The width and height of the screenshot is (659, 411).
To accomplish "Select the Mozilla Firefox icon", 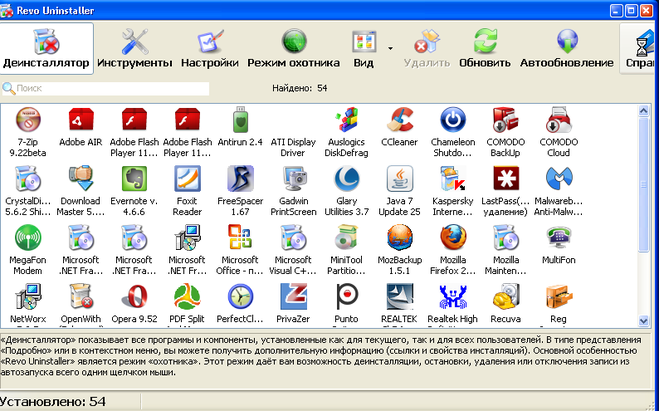I will click(455, 239).
